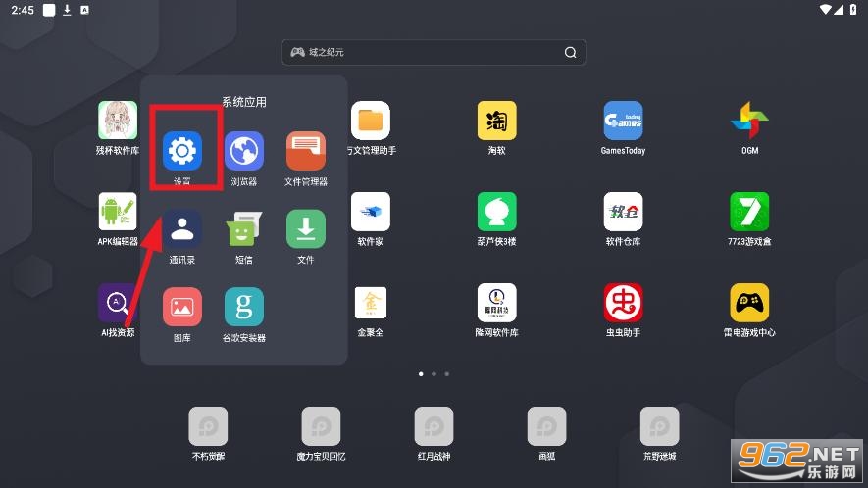Open the green download Files app
The height and width of the screenshot is (488, 868).
pyautogui.click(x=306, y=228)
